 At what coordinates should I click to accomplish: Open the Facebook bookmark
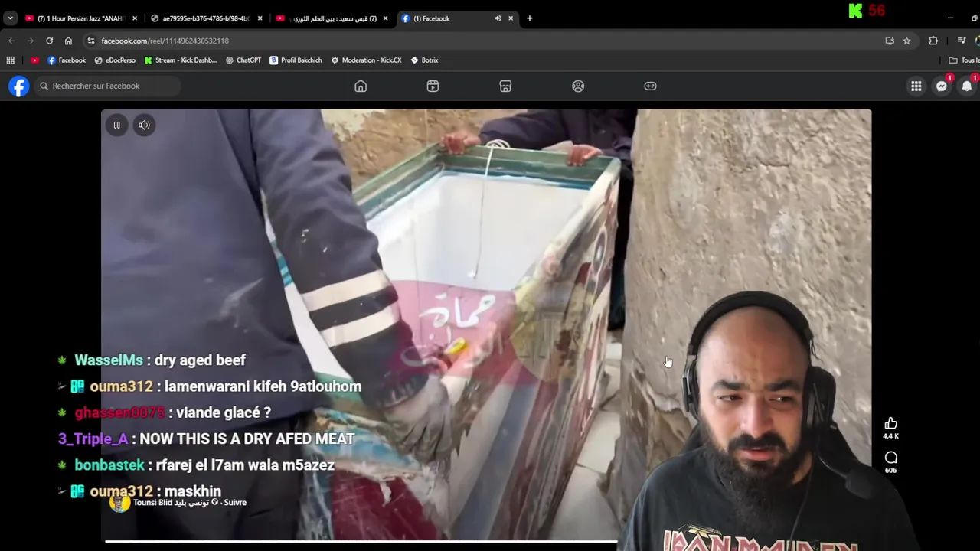(67, 60)
